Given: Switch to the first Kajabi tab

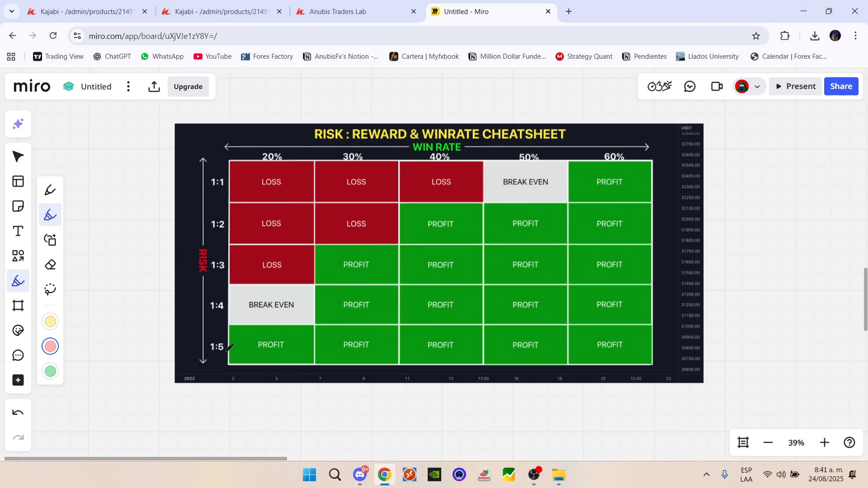Looking at the screenshot, I should (x=86, y=11).
